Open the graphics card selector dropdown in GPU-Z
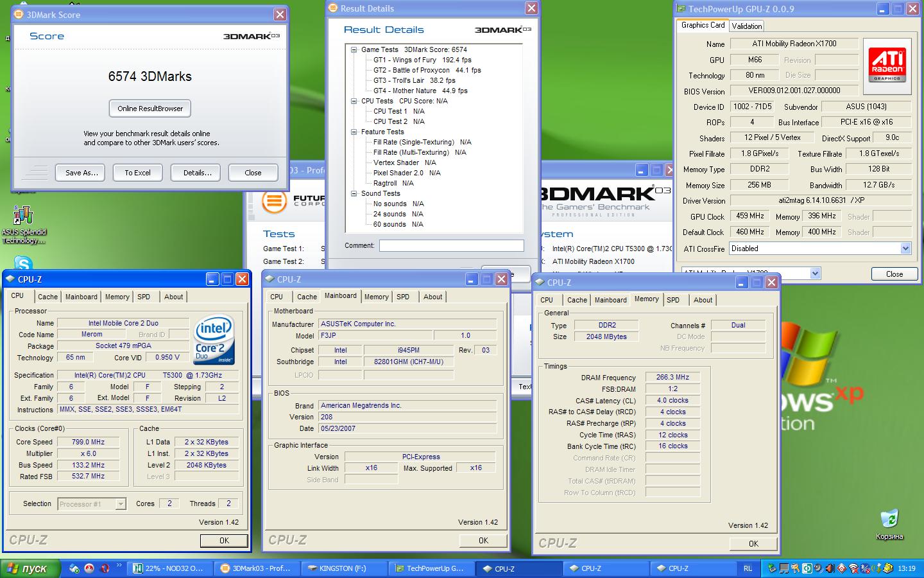 (815, 274)
